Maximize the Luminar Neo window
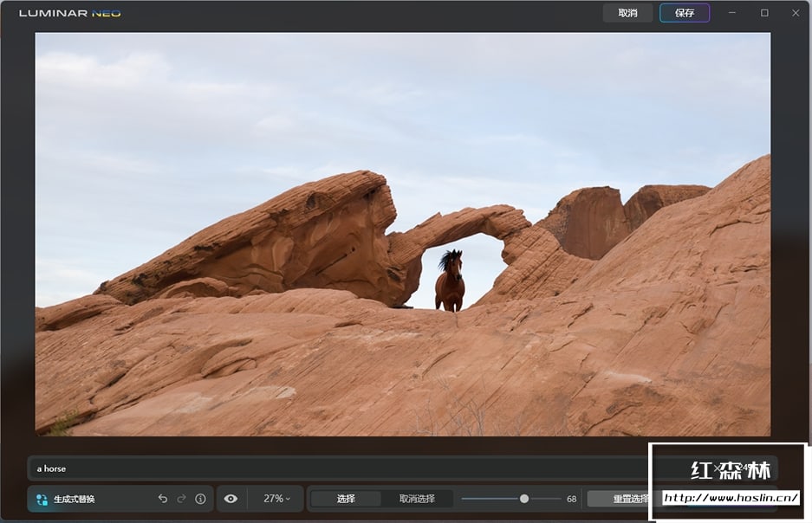The height and width of the screenshot is (523, 812). click(764, 13)
